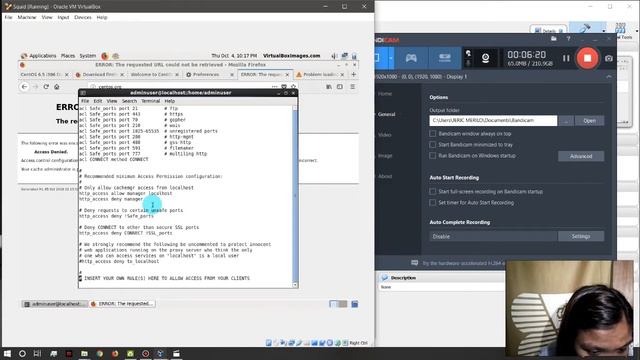Open terminal Terminal menu
This screenshot has width=640, height=360.
coord(151,101)
